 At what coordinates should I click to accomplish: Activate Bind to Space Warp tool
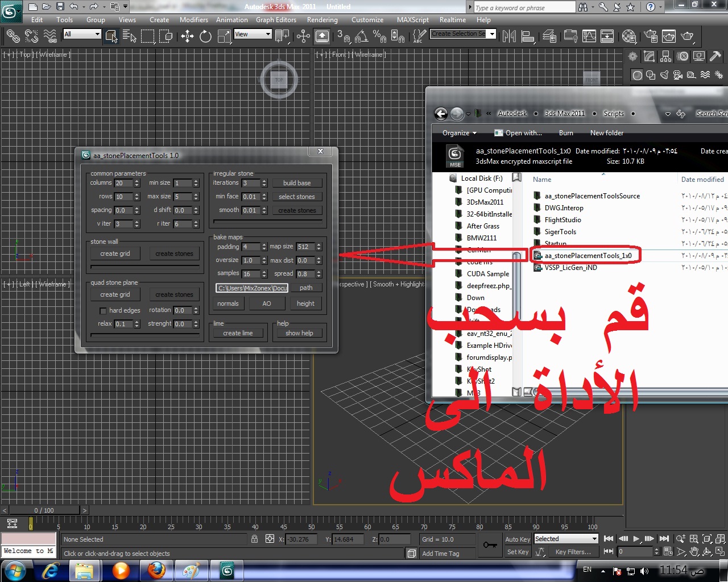[50, 36]
